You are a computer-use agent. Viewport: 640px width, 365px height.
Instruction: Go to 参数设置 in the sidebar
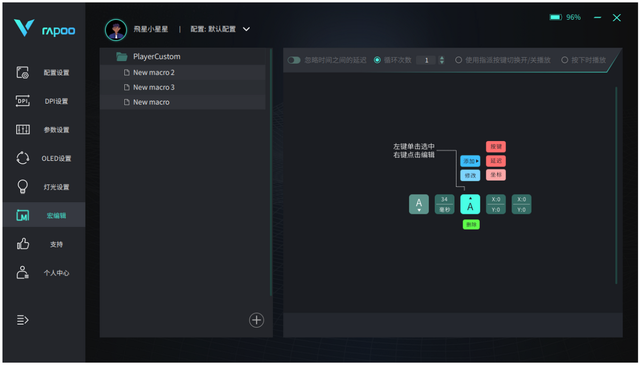(44, 130)
